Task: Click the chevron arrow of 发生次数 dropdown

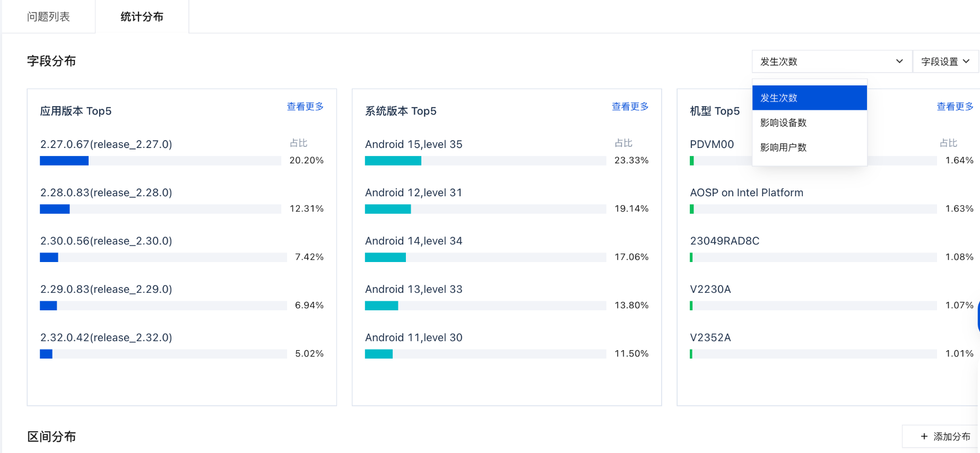Action: 899,62
